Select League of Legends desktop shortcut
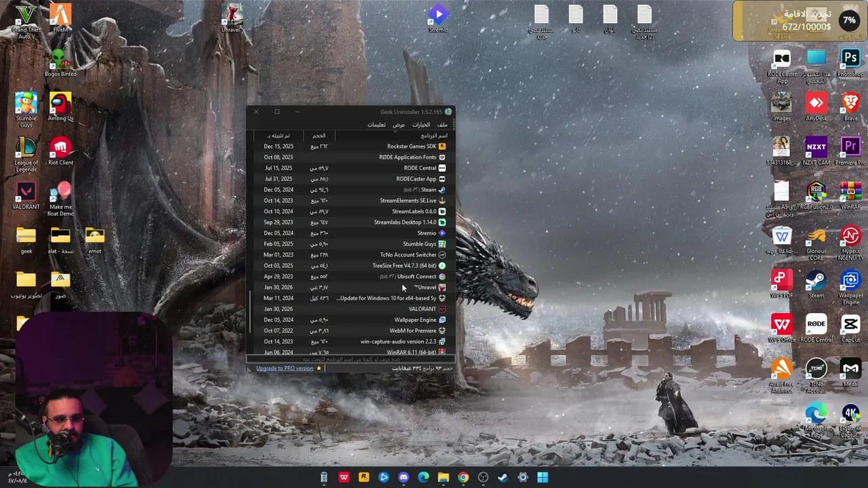Screen dimensions: 868x488 coord(26,155)
